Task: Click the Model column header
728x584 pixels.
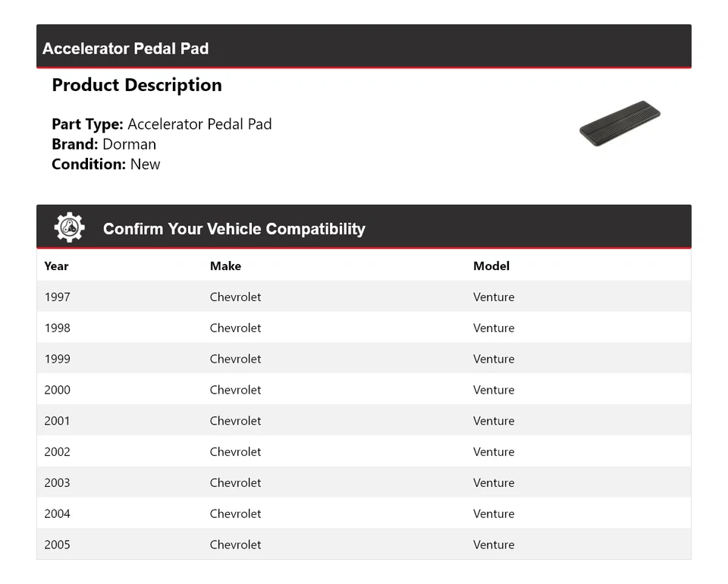Action: 491,266
